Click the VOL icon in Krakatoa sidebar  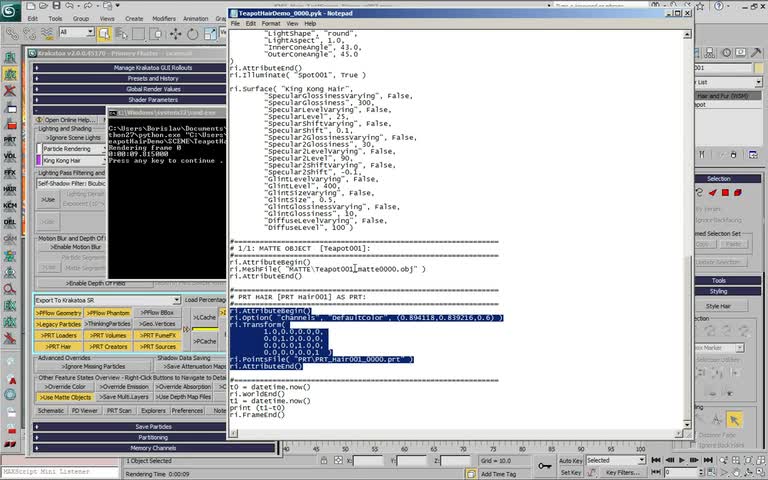(x=10, y=156)
